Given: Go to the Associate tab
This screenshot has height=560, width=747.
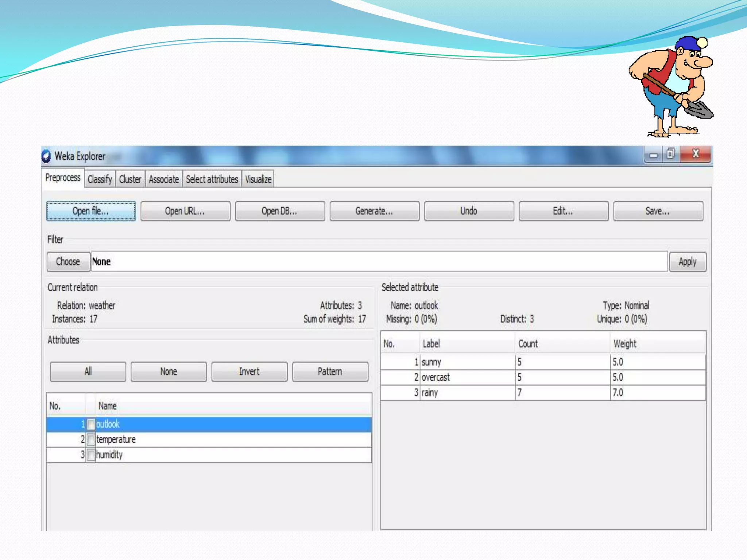Looking at the screenshot, I should pos(164,179).
